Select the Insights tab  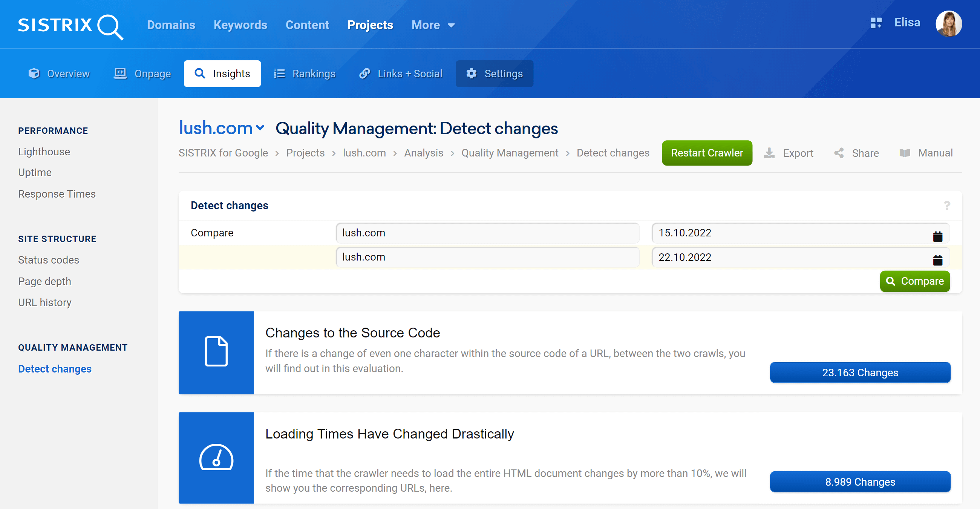coord(222,73)
